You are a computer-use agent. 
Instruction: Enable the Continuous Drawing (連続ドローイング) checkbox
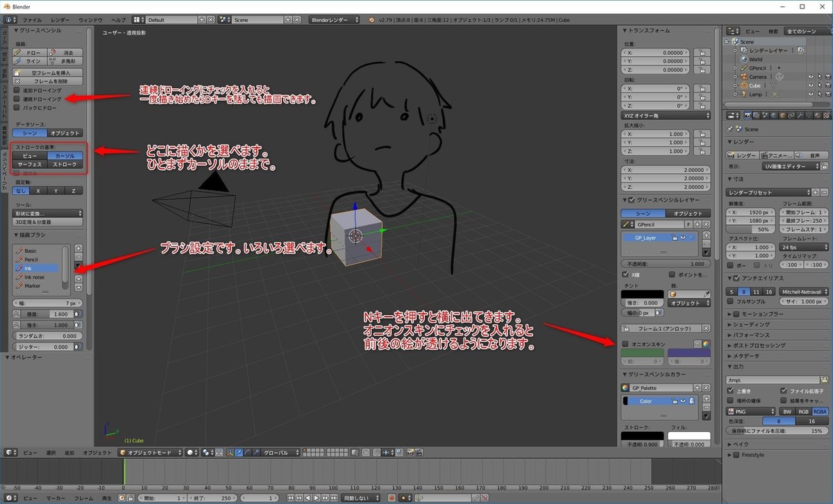click(17, 99)
